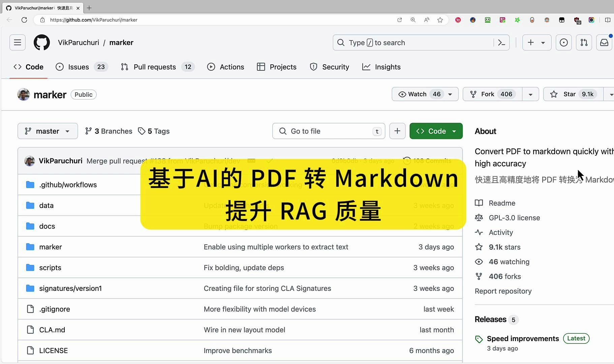Go back with the browser back arrow
The width and height of the screenshot is (614, 364).
[x=9, y=20]
